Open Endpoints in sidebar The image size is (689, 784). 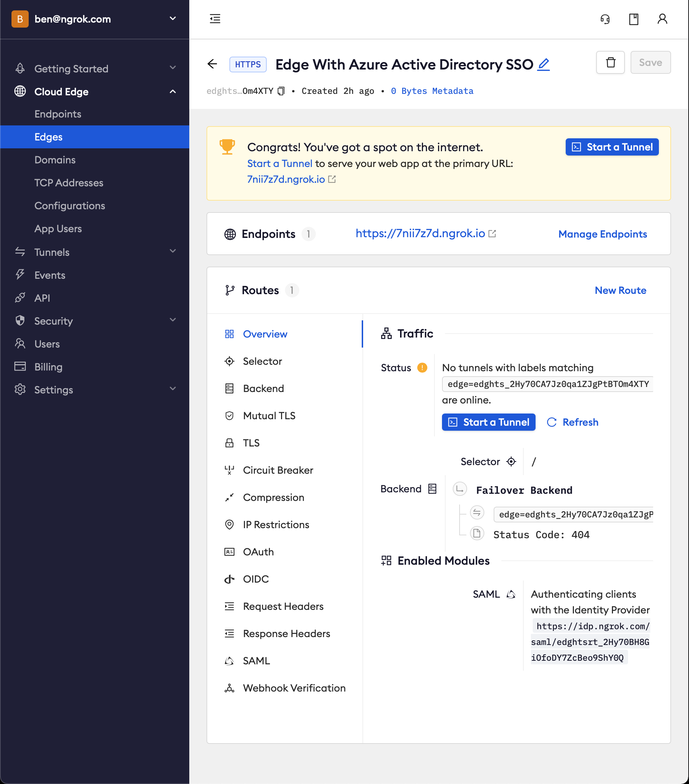click(x=94, y=114)
